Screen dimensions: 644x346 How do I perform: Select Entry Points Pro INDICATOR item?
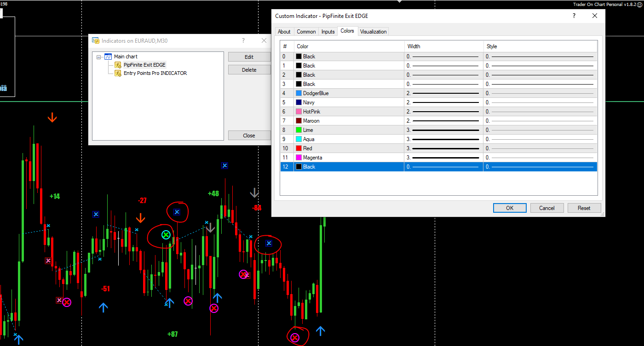click(x=155, y=73)
